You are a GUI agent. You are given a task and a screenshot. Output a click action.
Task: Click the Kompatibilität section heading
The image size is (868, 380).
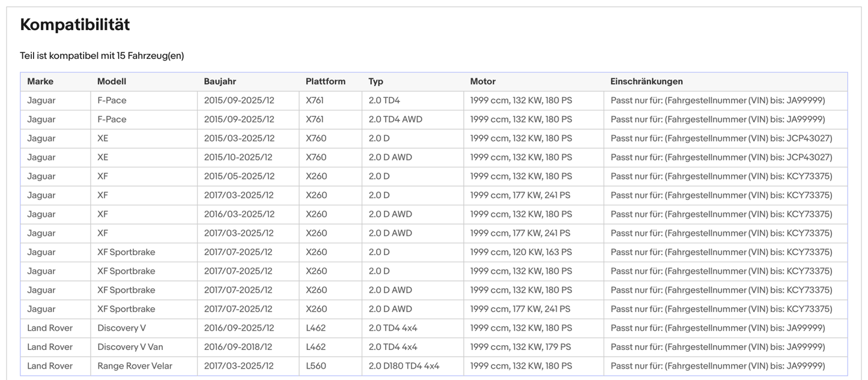(x=75, y=25)
